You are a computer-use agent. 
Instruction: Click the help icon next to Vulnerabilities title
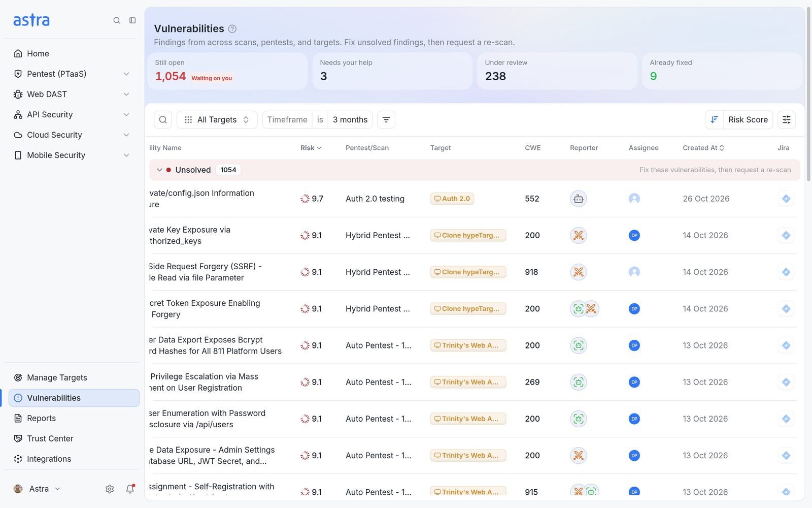click(x=232, y=29)
